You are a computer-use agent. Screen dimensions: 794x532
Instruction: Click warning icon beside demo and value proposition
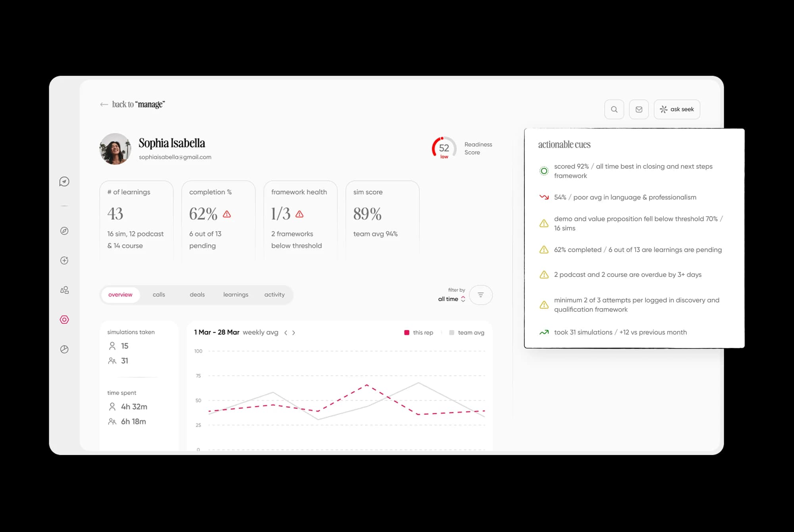click(544, 223)
